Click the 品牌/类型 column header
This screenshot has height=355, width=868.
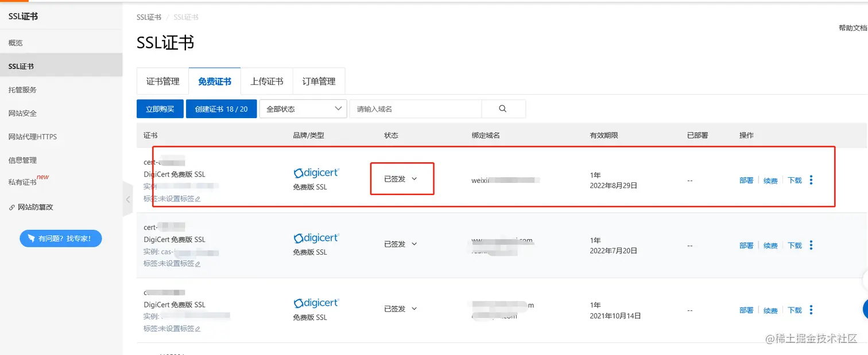[x=309, y=135]
